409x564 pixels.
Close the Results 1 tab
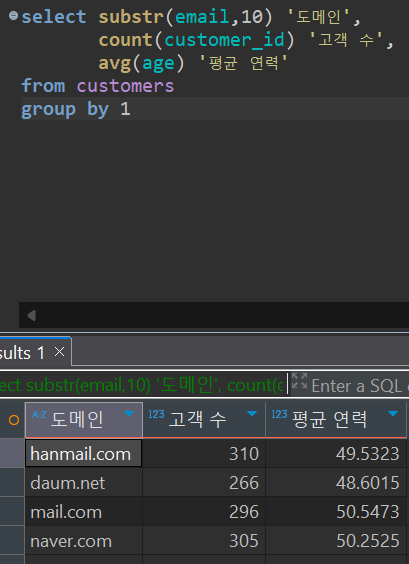pyautogui.click(x=59, y=352)
